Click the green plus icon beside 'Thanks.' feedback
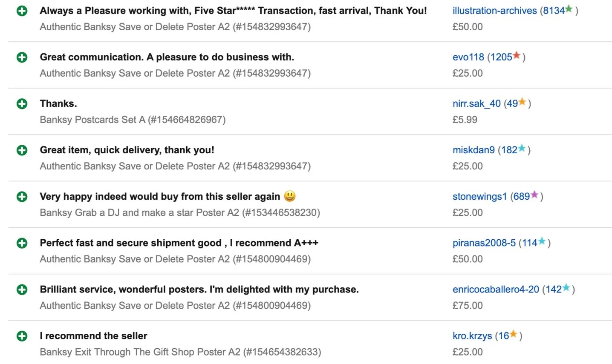 click(x=22, y=104)
